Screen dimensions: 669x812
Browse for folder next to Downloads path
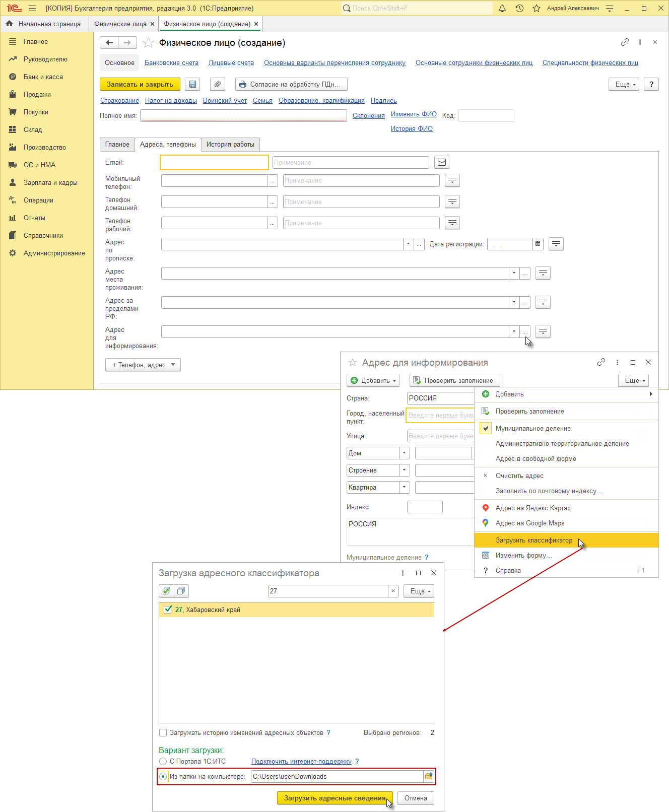[429, 776]
